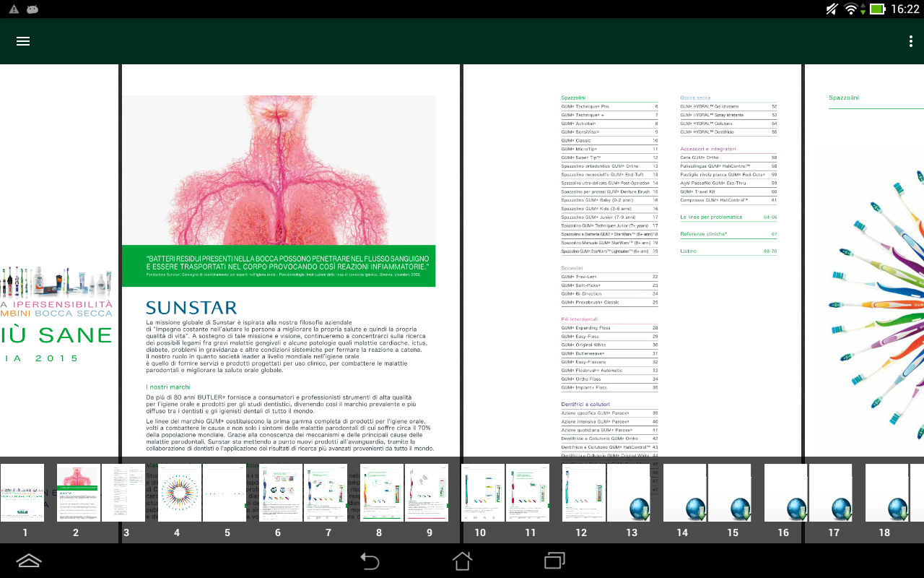Click the SUNSTAR heading on the page
The height and width of the screenshot is (578, 924).
191,308
